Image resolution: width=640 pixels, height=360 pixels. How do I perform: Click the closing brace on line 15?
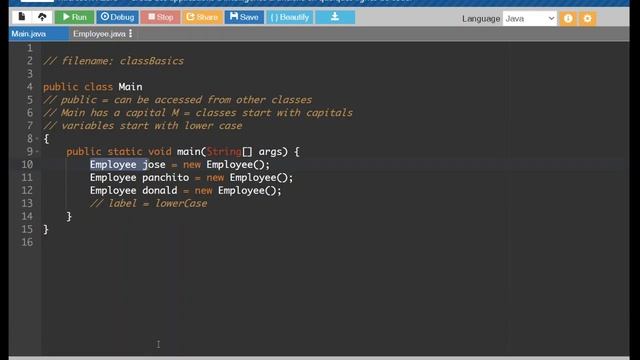[x=46, y=229]
